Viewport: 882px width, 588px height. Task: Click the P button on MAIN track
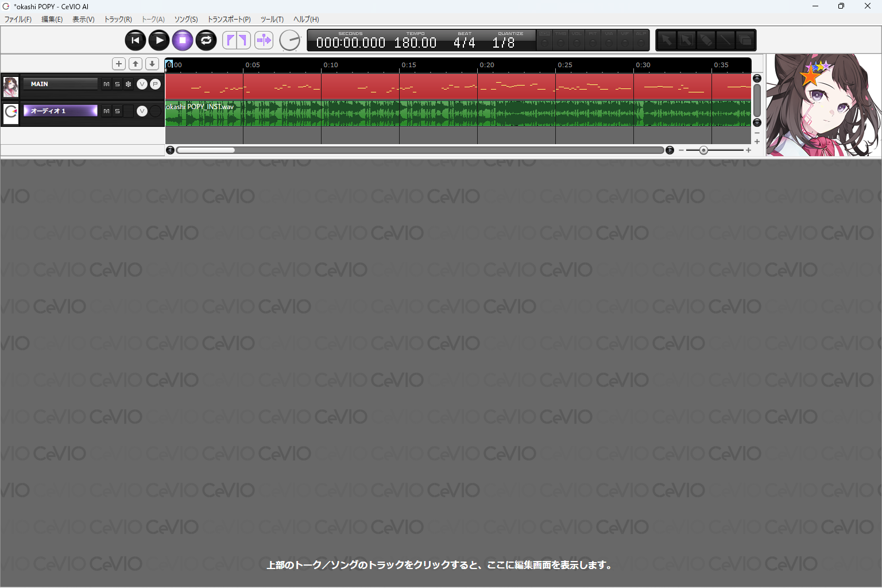pos(155,84)
